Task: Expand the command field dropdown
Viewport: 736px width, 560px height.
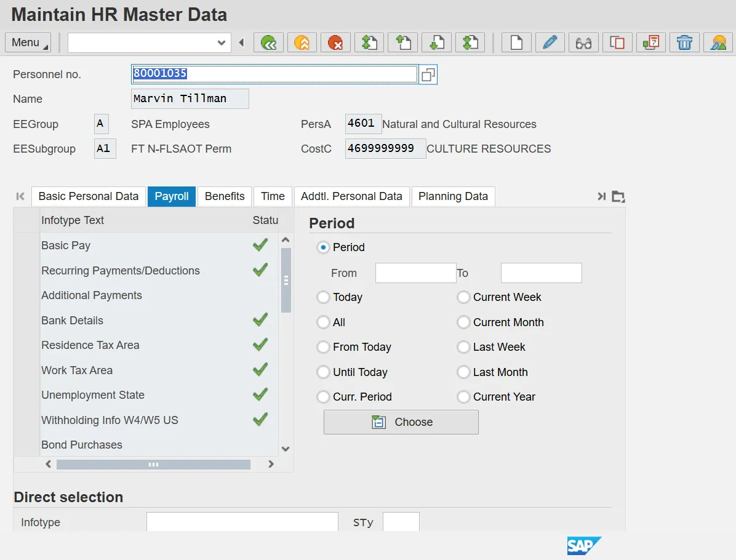Action: click(222, 42)
